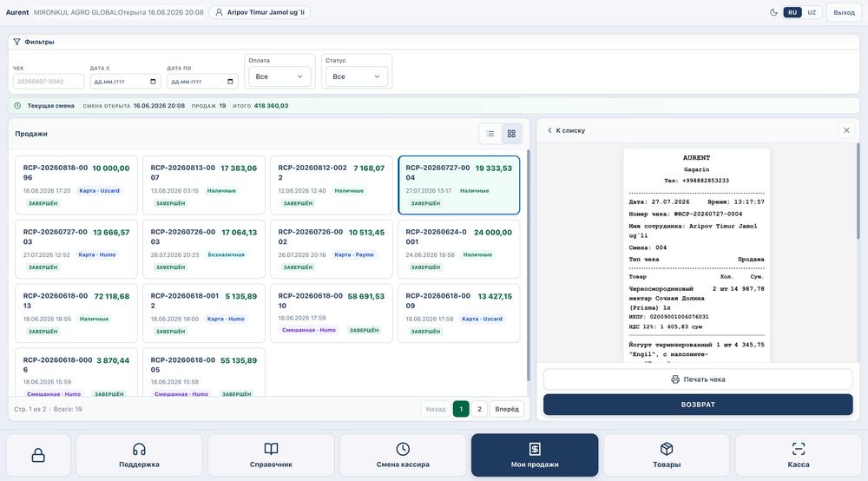
Task: Open sale card with total 5 135,89
Action: point(204,313)
